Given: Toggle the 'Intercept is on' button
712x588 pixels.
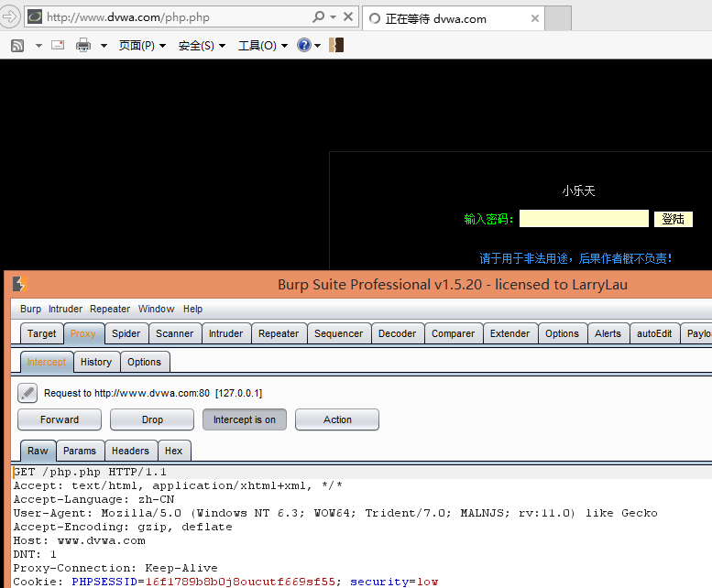Looking at the screenshot, I should click(244, 419).
